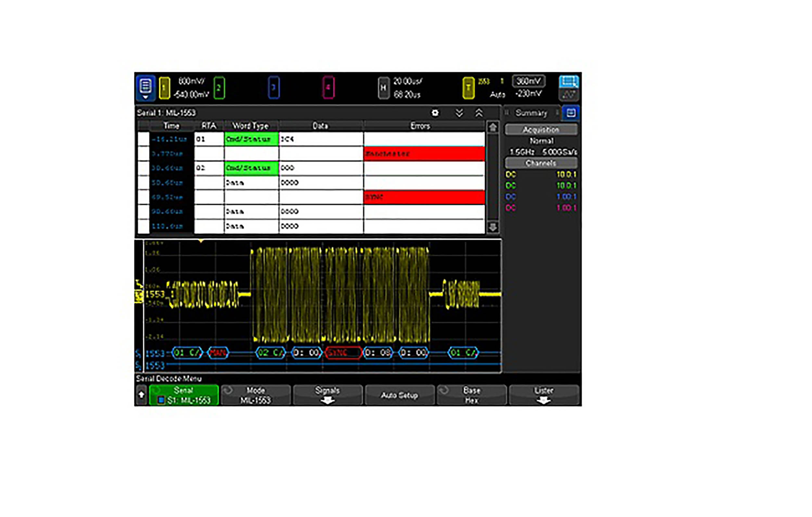Screen dimensions: 812x517
Task: Click the zoom display icon at top-right
Action: (x=568, y=81)
